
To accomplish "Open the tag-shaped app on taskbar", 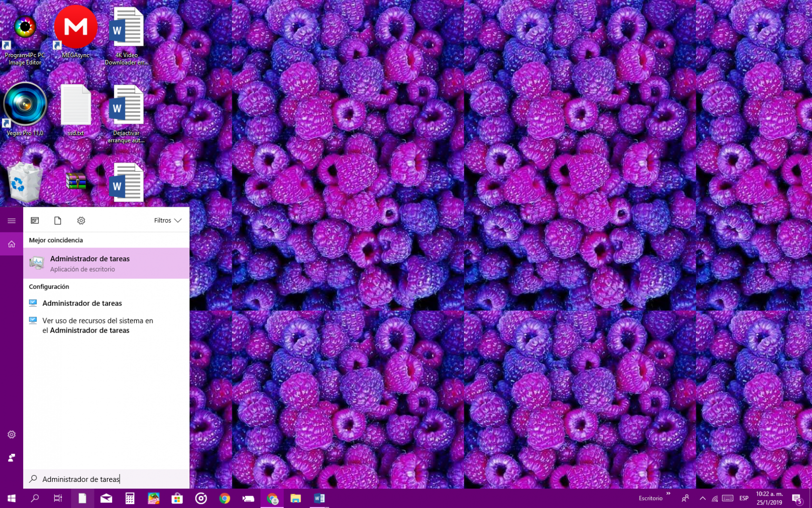I will 248,498.
